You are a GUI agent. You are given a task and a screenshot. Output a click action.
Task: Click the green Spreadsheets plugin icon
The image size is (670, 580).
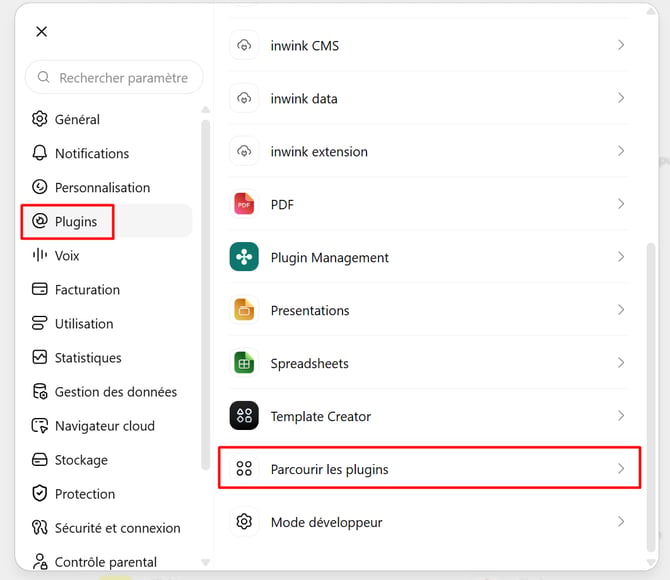point(244,363)
